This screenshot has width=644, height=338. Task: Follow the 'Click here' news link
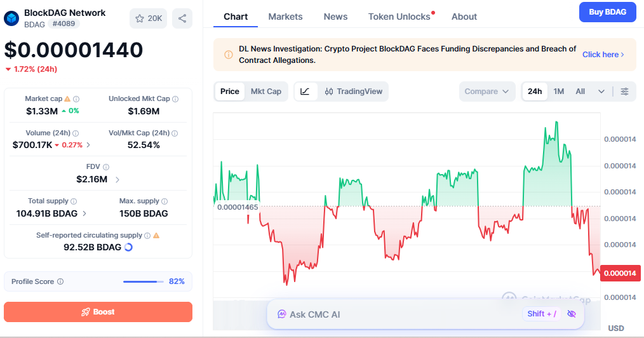pos(603,55)
